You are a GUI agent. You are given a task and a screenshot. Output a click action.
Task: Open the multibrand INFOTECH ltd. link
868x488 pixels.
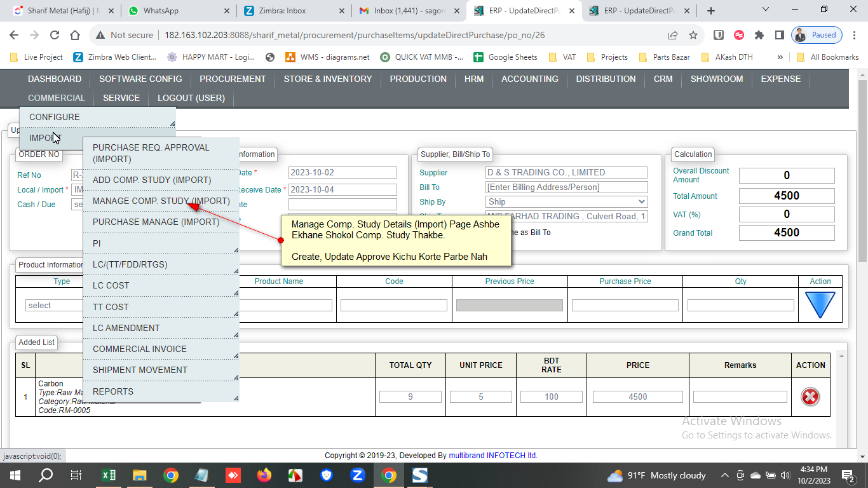click(x=492, y=456)
